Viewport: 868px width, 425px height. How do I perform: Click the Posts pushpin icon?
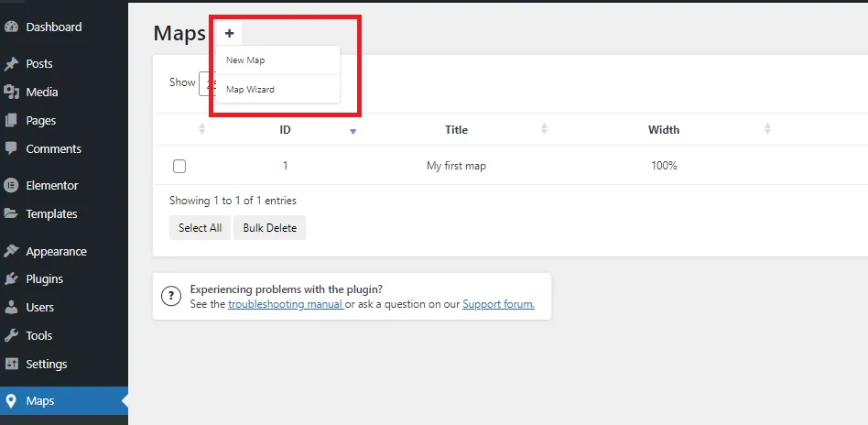pos(11,64)
